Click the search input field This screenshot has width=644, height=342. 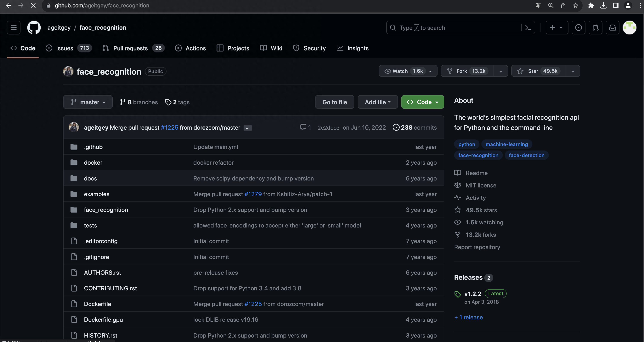point(460,27)
